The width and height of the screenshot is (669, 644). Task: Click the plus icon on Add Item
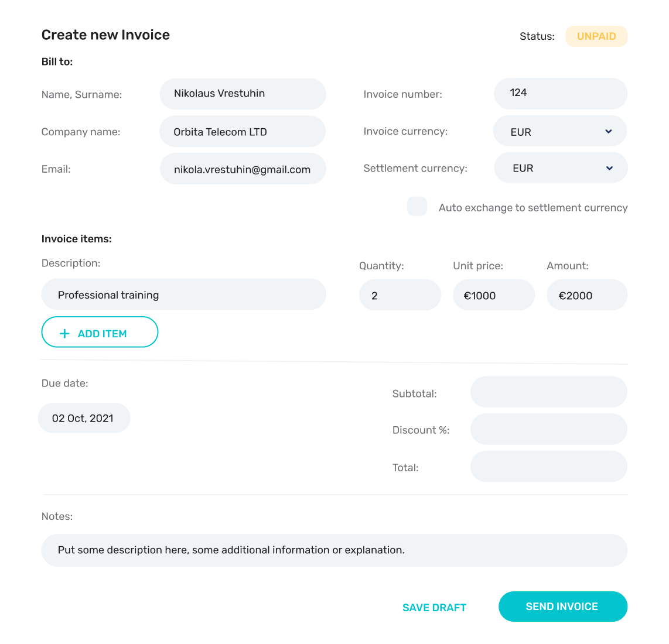(x=65, y=334)
